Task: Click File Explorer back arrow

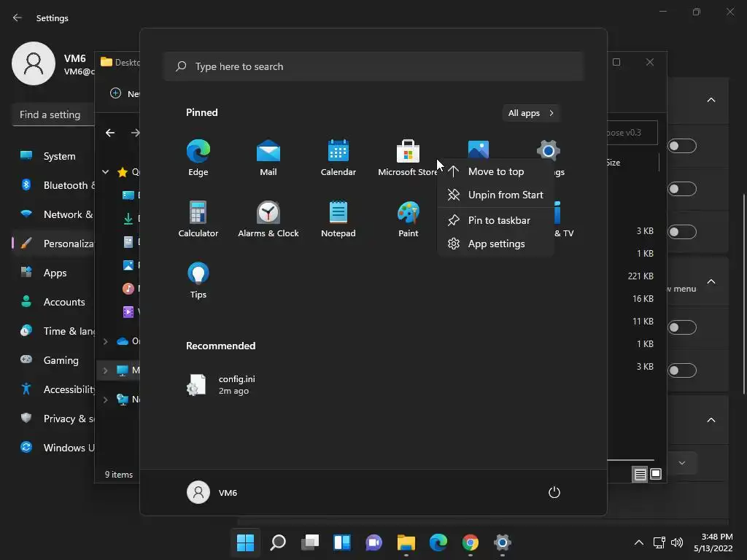Action: pyautogui.click(x=110, y=133)
